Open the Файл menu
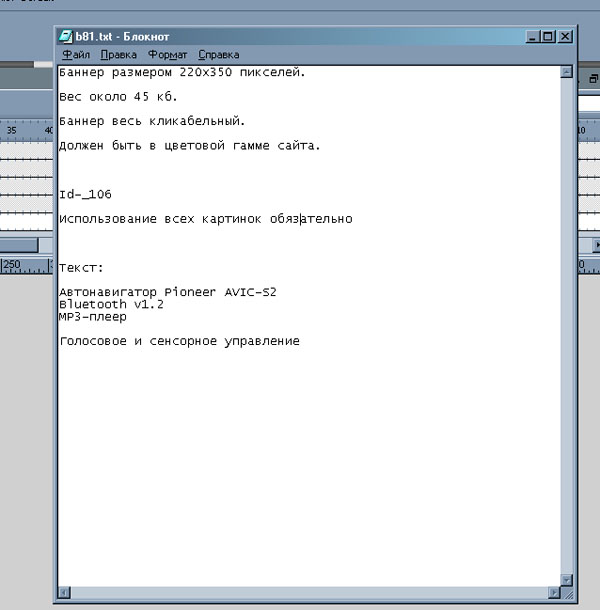Screen dimensions: 600x610 pos(76,55)
